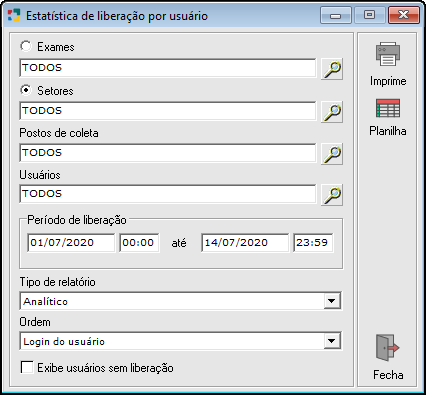Edit start date 01/07/2020 field

71,243
